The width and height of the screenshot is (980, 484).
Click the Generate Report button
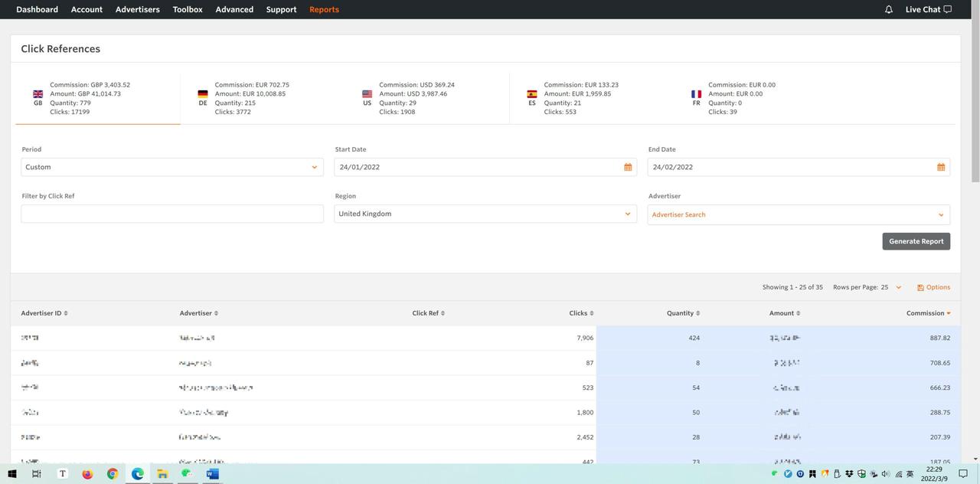916,241
